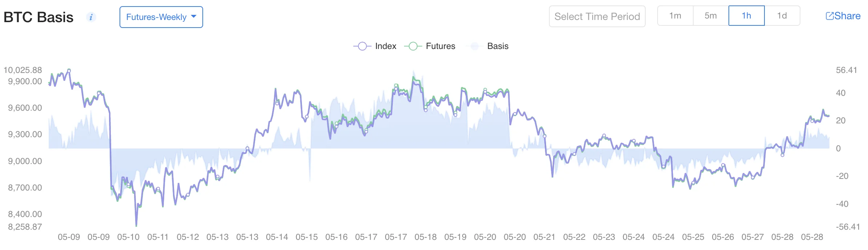Click the 1h highlighted interval control
The image size is (868, 250).
click(x=746, y=16)
